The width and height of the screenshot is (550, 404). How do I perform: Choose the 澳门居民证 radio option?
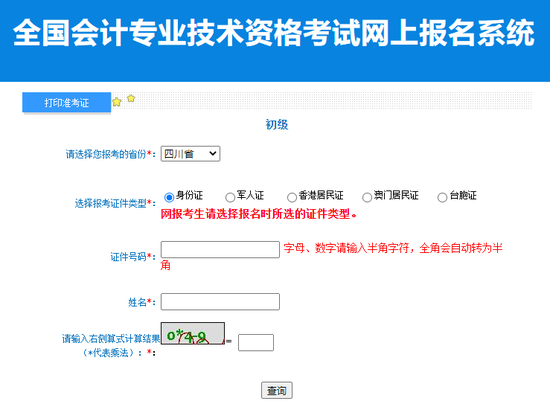[x=367, y=197]
